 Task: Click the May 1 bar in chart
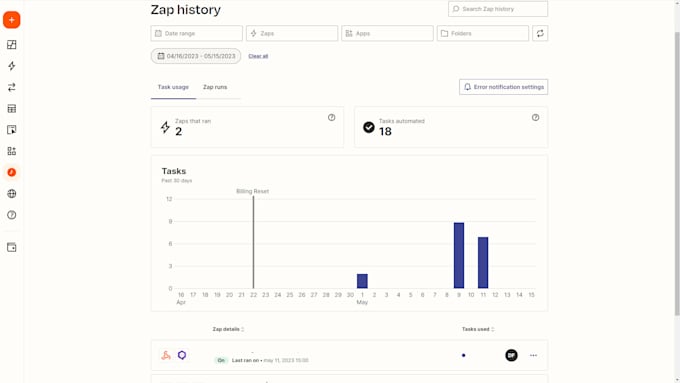click(x=362, y=281)
